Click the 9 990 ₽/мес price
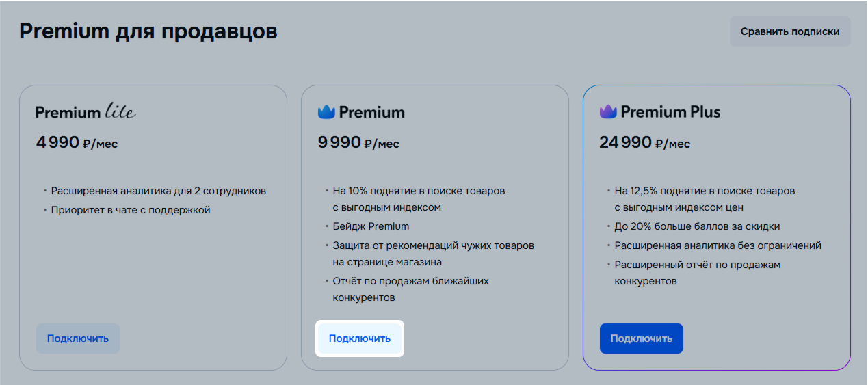This screenshot has width=868, height=385. click(x=358, y=143)
